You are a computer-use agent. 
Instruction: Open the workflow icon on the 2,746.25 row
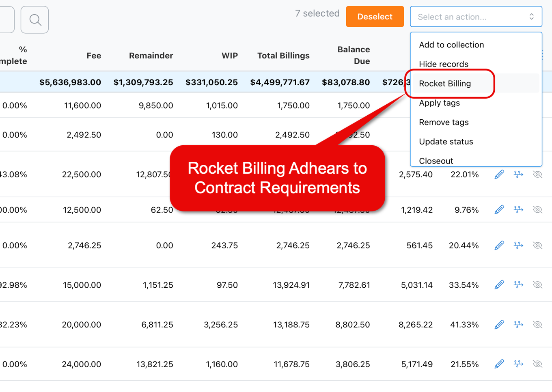tap(519, 245)
